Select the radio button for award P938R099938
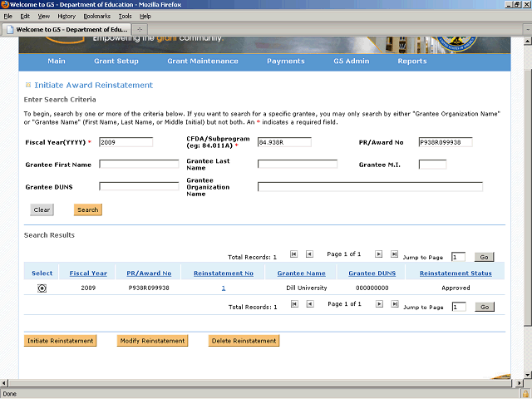 (x=42, y=288)
